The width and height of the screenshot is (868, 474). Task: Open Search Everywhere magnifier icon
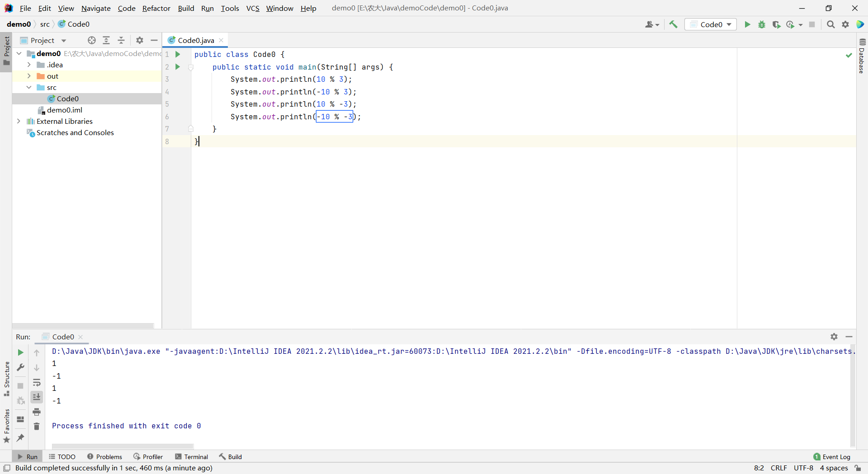[x=830, y=24]
